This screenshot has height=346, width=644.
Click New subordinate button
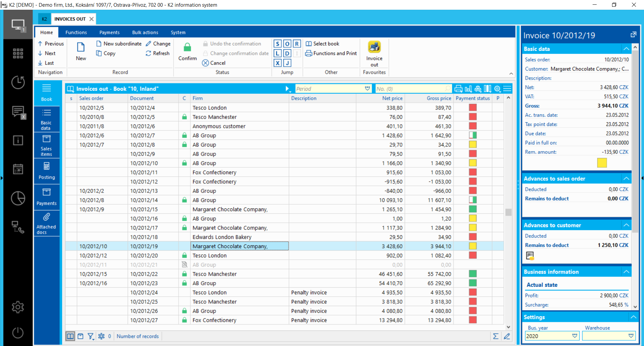[119, 44]
